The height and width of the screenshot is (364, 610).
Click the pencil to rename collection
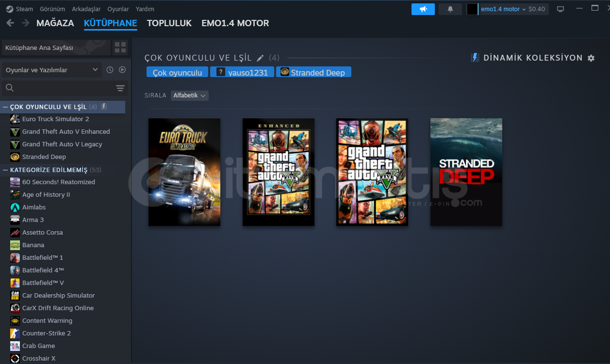[x=260, y=58]
